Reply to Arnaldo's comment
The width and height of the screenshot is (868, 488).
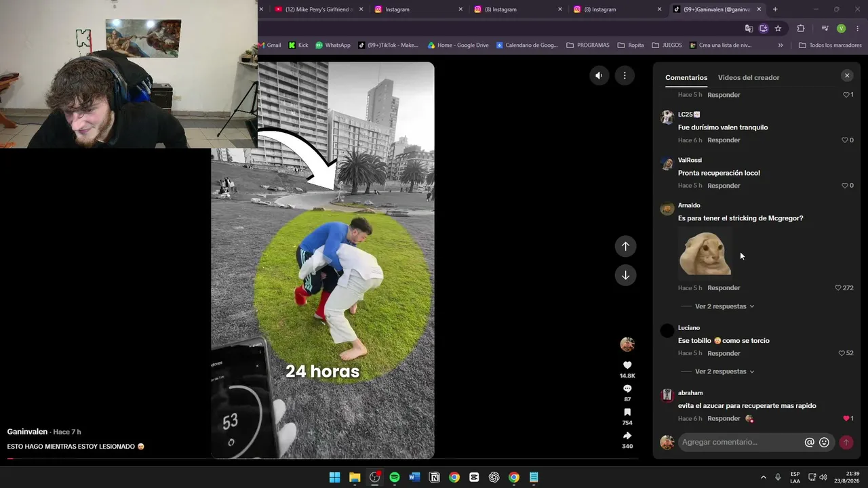(724, 288)
